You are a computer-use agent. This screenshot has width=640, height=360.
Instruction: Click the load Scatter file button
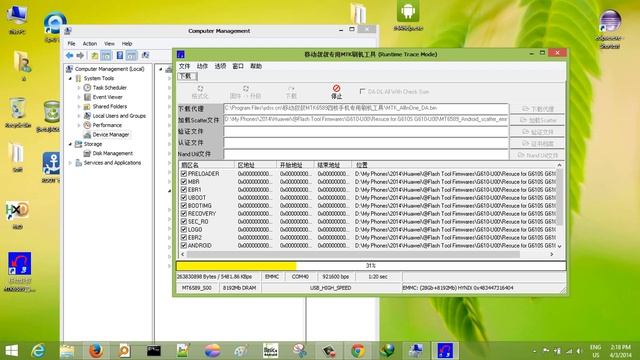[538, 120]
